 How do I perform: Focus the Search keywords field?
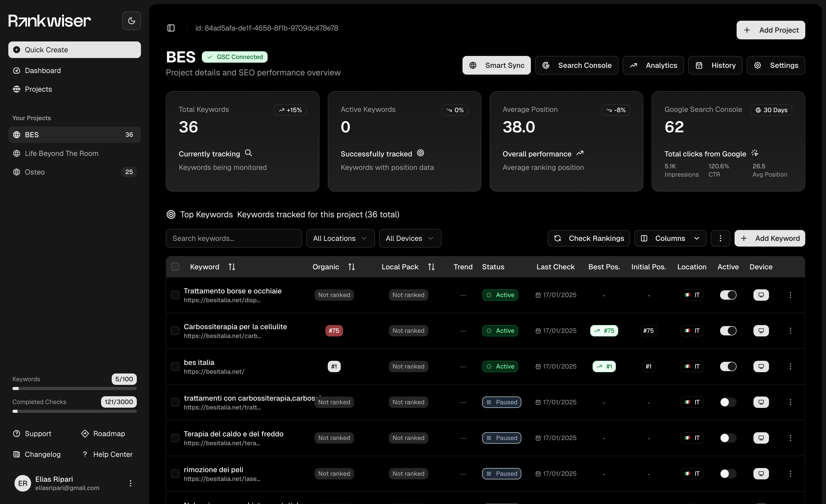point(234,238)
